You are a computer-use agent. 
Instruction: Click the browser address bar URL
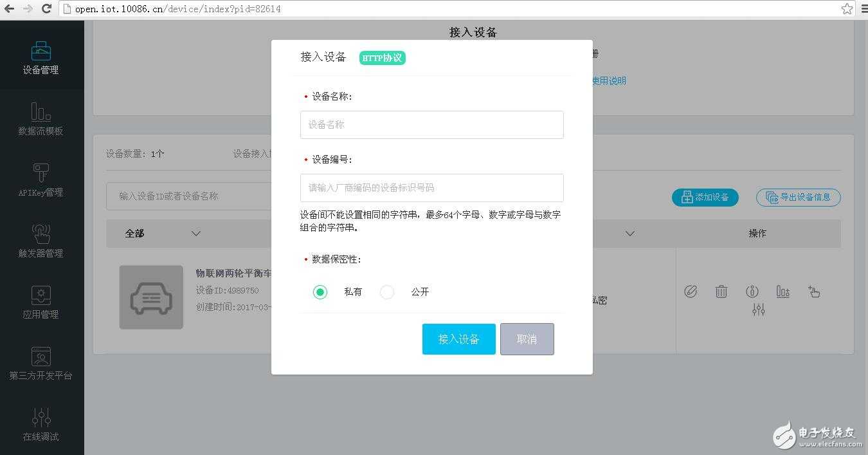[178, 9]
